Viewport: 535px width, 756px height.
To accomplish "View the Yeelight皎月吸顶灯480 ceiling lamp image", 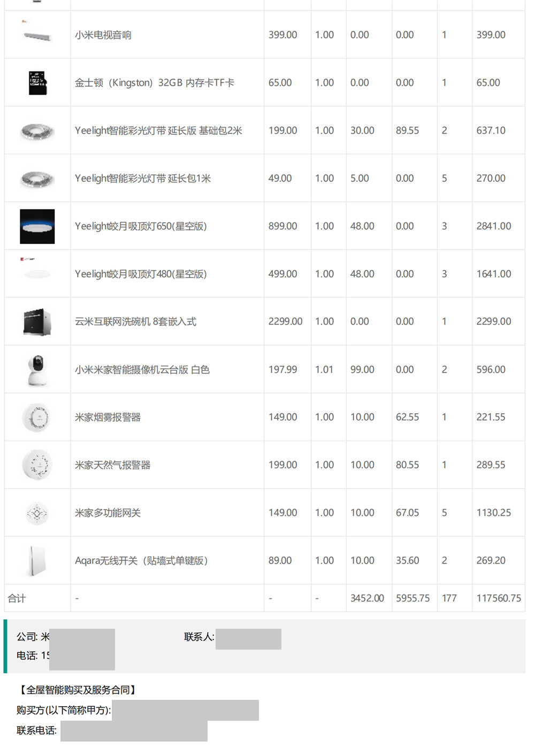I will point(37,274).
